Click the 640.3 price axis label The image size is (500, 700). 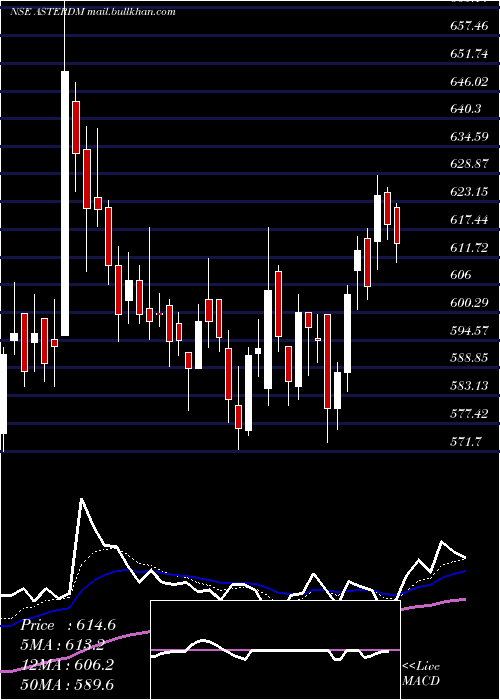tap(465, 108)
